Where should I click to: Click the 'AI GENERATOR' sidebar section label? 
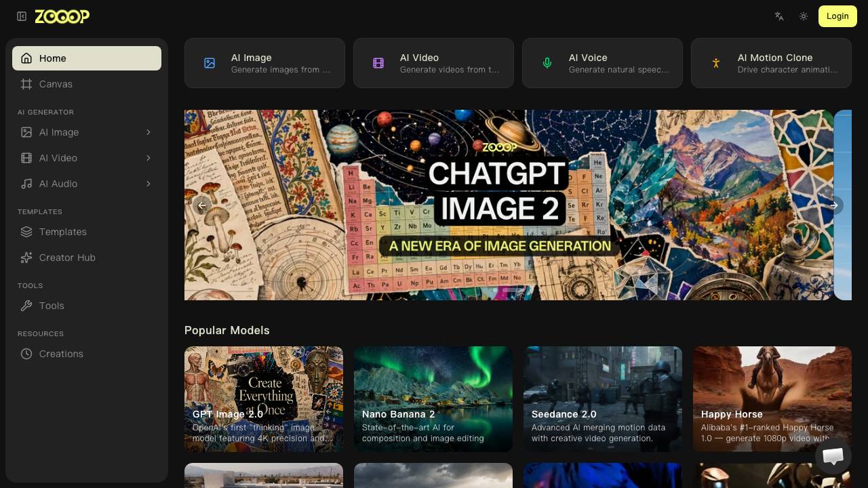click(x=45, y=112)
